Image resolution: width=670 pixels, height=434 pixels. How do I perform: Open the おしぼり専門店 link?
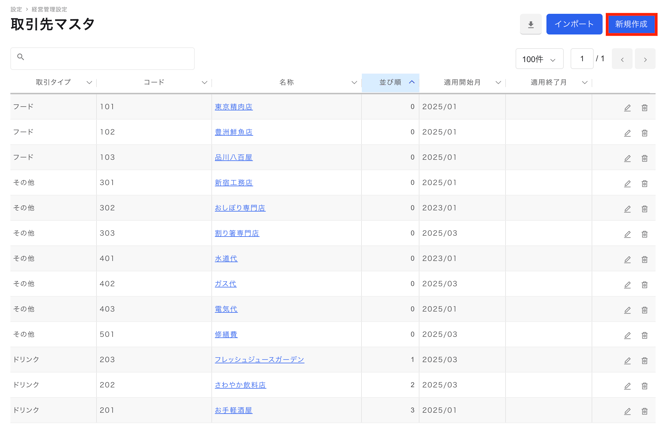pos(240,208)
